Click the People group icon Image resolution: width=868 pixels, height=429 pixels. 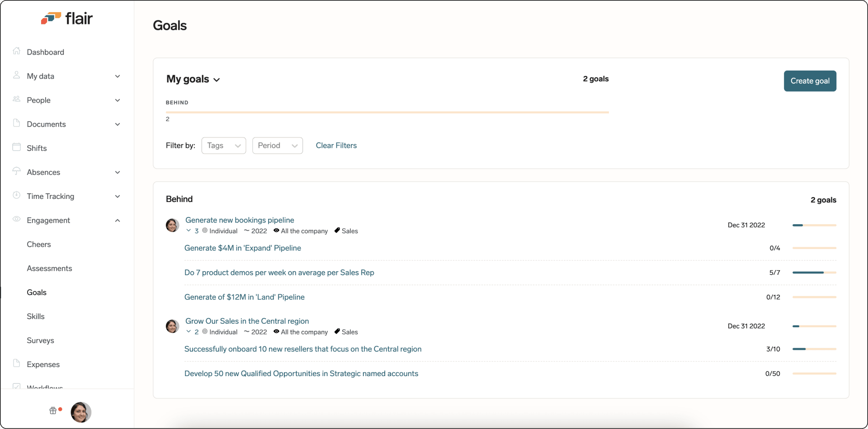(x=17, y=99)
